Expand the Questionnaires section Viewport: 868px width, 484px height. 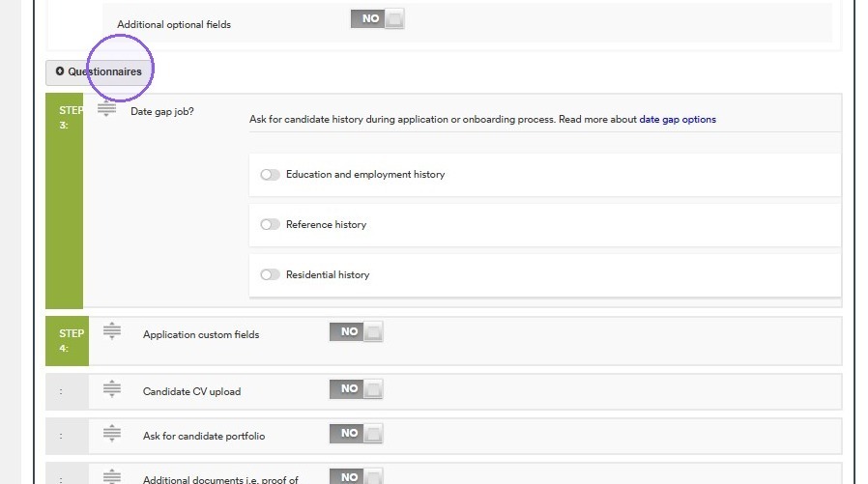pos(98,71)
